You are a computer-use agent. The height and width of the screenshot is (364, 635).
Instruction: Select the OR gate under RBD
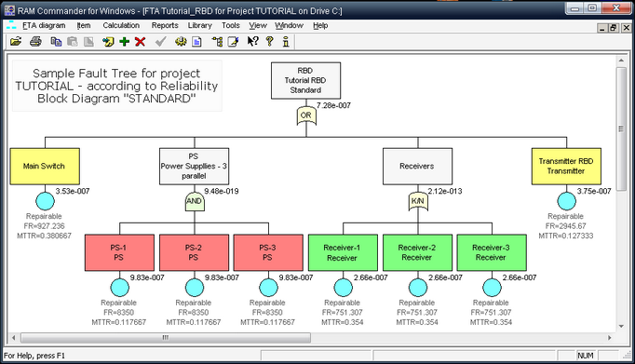tap(306, 115)
